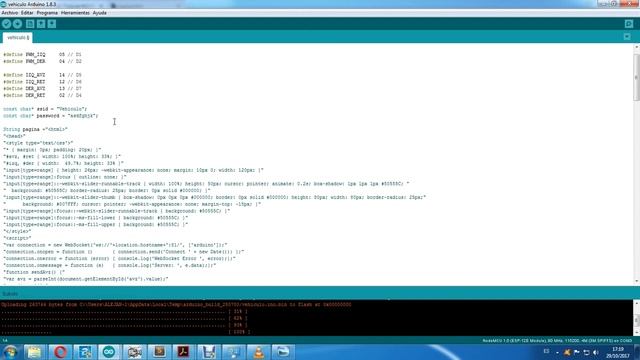Viewport: 640px width, 360px height.
Task: Open a sketch with the Open icon
Action: click(x=41, y=24)
